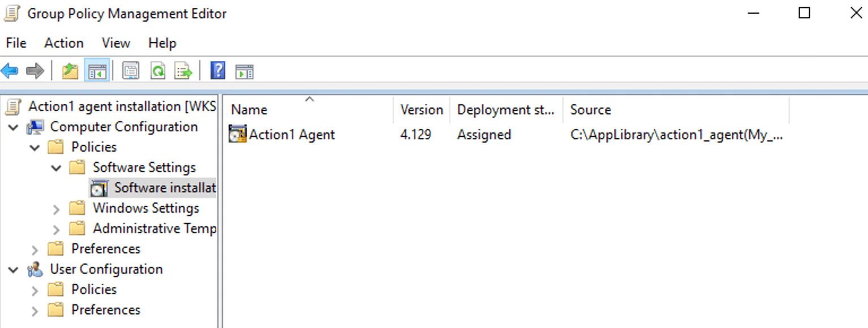The width and height of the screenshot is (868, 328).
Task: Click the Administrative Templates folder icon
Action: [x=78, y=229]
